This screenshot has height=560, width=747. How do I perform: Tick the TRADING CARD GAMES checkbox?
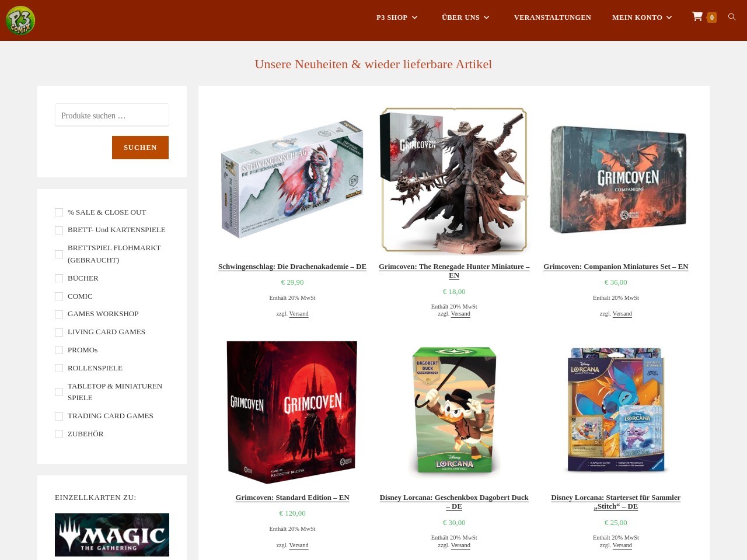coord(59,416)
